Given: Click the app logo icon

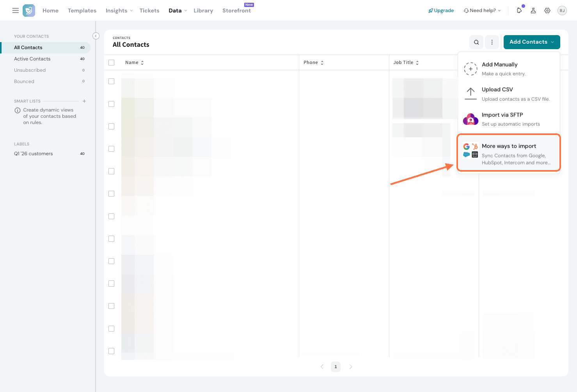Looking at the screenshot, I should pyautogui.click(x=29, y=11).
